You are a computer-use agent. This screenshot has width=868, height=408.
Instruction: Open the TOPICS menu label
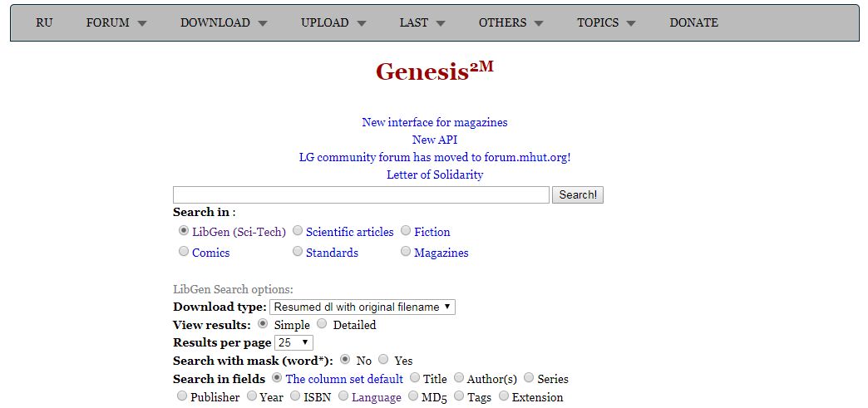click(x=598, y=22)
